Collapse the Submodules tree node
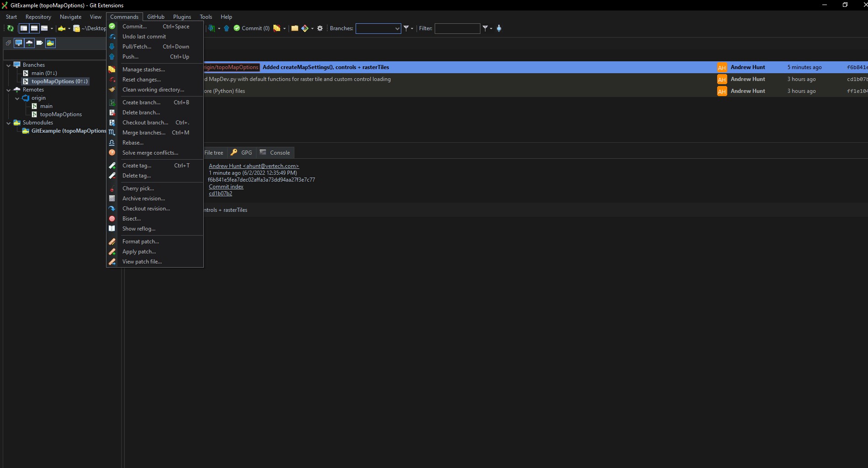The height and width of the screenshot is (468, 868). tap(8, 123)
